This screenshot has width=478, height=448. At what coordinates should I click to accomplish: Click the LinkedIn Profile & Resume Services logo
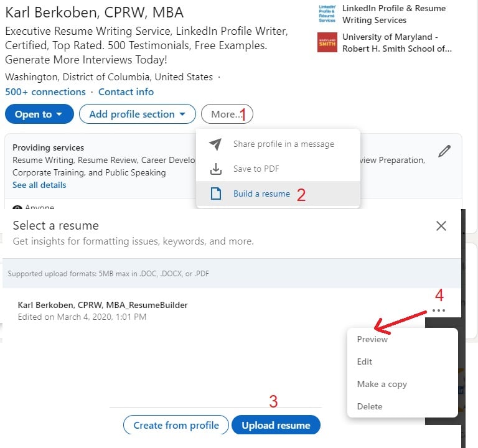[327, 14]
